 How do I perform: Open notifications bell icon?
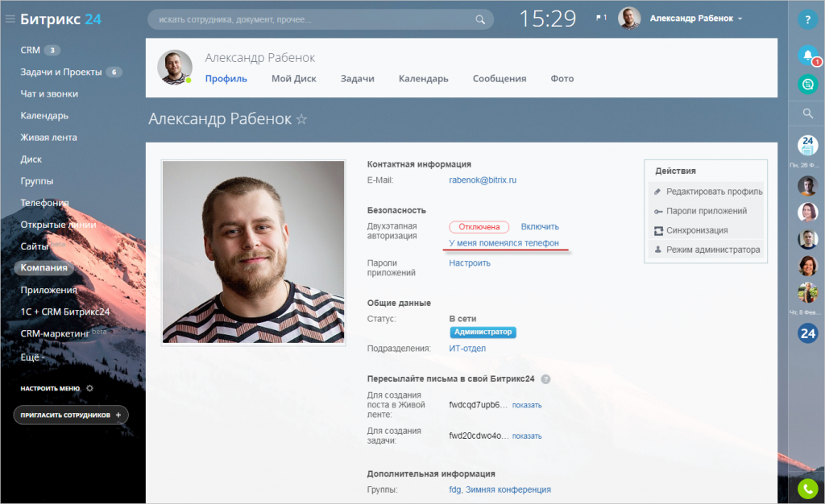807,56
